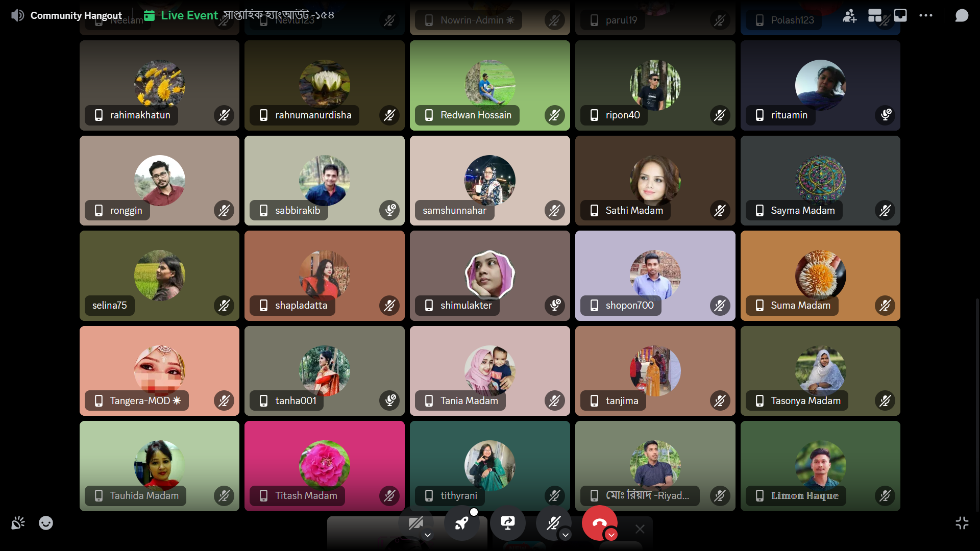
Task: Expand camera options chevron
Action: tap(428, 535)
